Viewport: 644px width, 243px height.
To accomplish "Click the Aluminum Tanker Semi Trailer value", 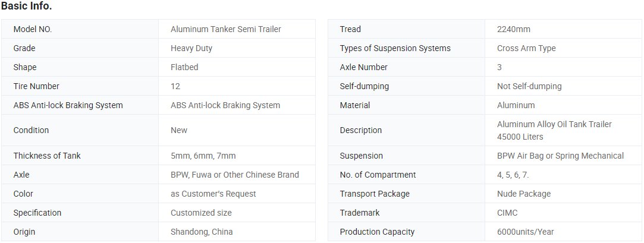I will tap(226, 29).
